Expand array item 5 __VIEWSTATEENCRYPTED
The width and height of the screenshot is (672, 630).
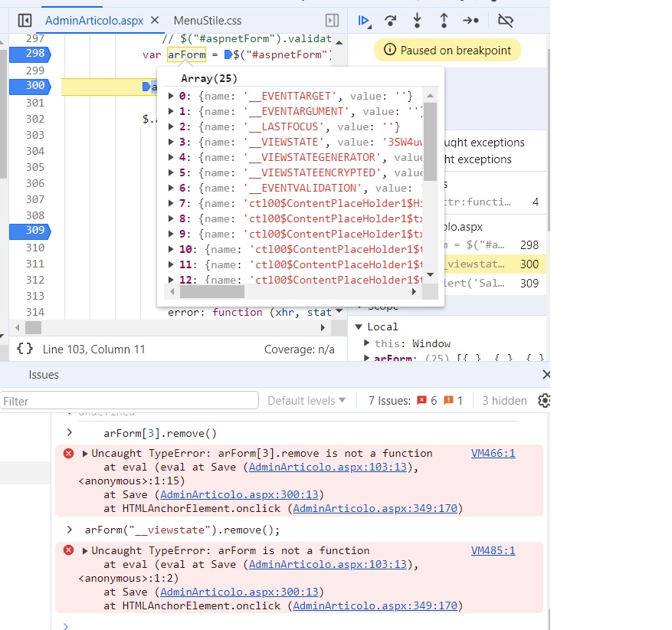171,172
